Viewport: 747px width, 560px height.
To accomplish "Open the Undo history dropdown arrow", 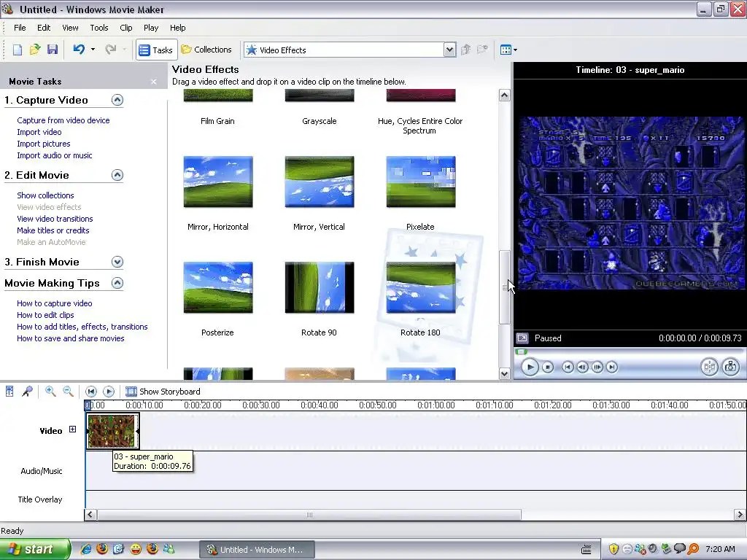I will [x=93, y=50].
